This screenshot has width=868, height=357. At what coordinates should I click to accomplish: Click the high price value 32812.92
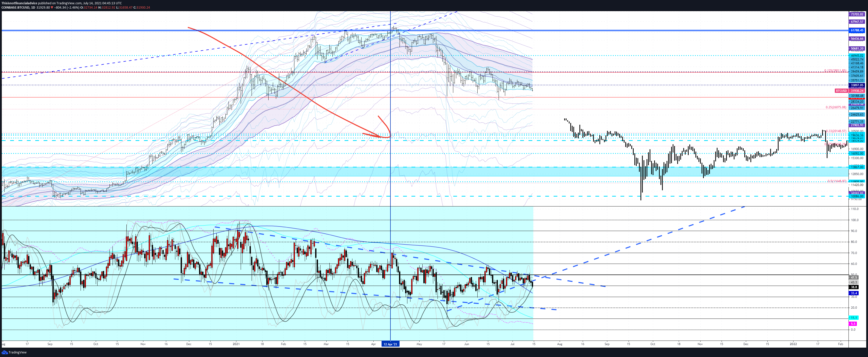[x=108, y=7]
